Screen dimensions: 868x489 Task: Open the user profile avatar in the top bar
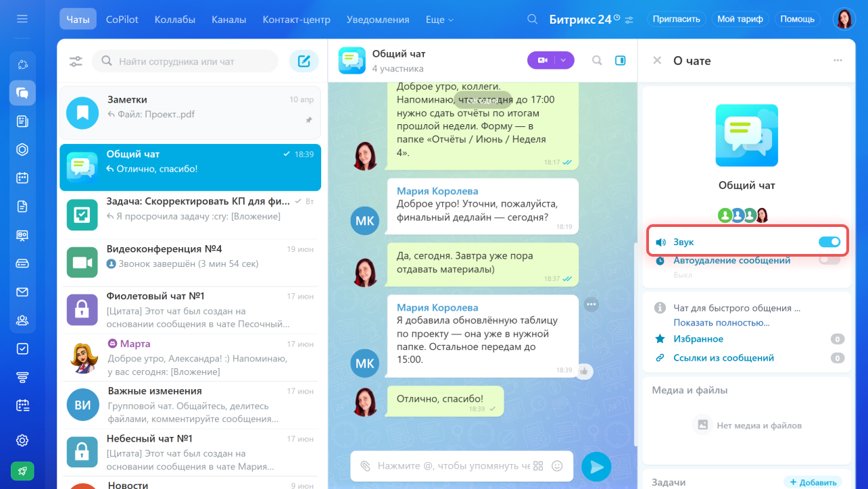[x=844, y=19]
